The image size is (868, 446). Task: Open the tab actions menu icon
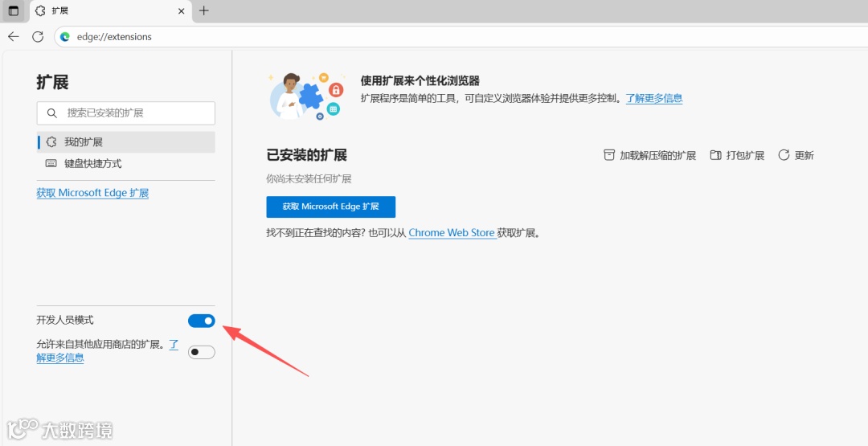14,10
